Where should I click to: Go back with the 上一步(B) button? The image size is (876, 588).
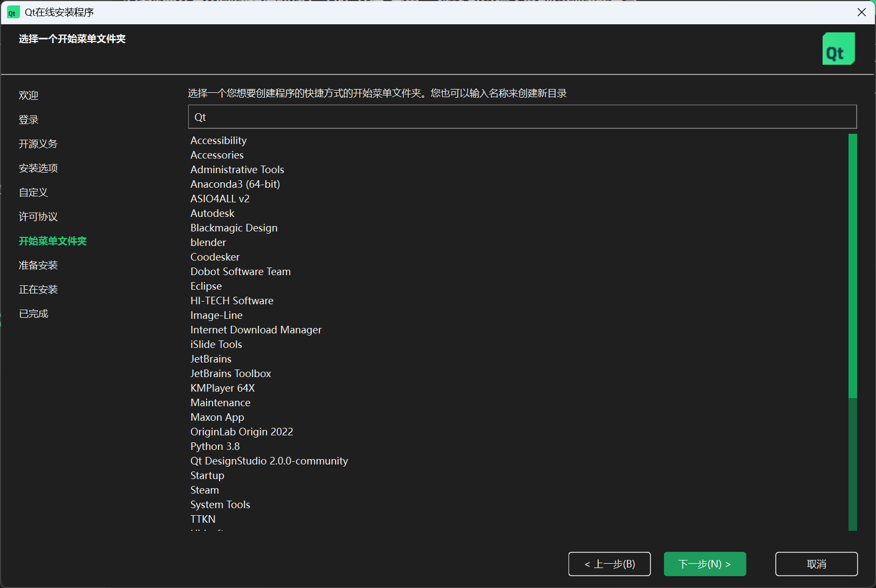[610, 564]
